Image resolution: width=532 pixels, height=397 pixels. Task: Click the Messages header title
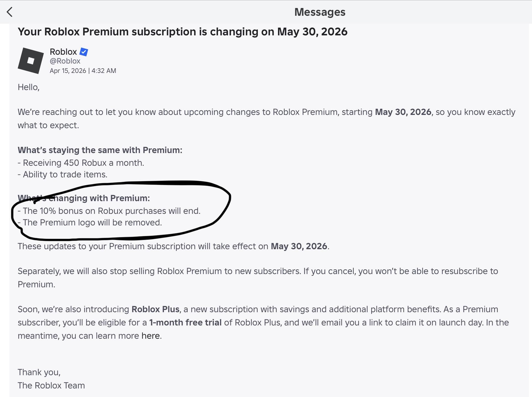click(x=320, y=12)
